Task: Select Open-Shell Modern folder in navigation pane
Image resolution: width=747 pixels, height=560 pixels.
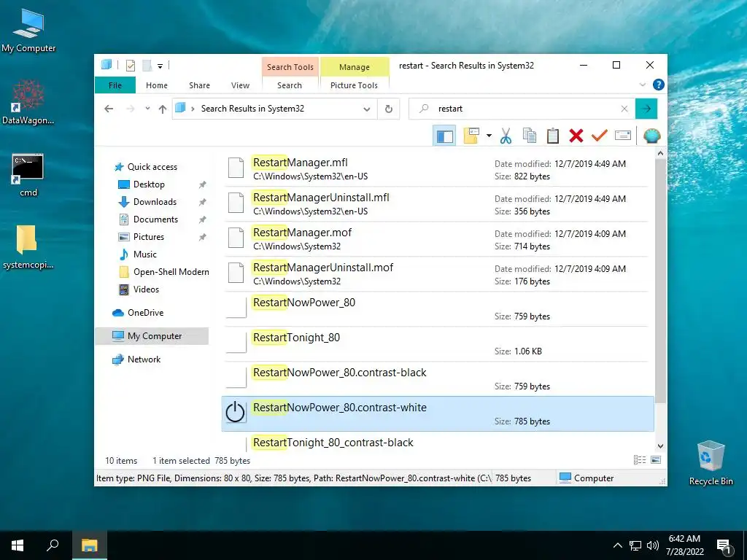Action: pyautogui.click(x=171, y=272)
